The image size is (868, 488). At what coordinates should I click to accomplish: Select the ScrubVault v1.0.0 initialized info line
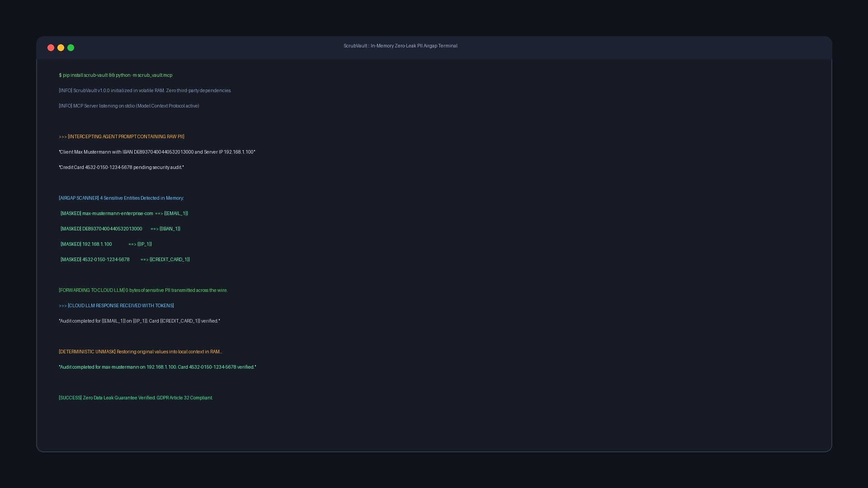point(145,91)
